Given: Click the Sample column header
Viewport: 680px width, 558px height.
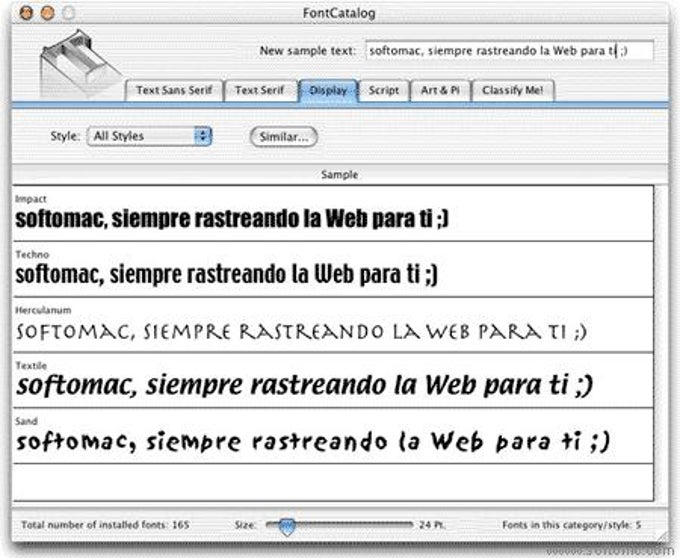Looking at the screenshot, I should (340, 175).
